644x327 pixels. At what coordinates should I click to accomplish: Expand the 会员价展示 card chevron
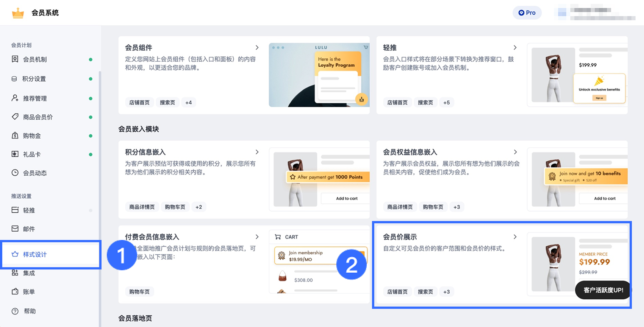click(515, 237)
